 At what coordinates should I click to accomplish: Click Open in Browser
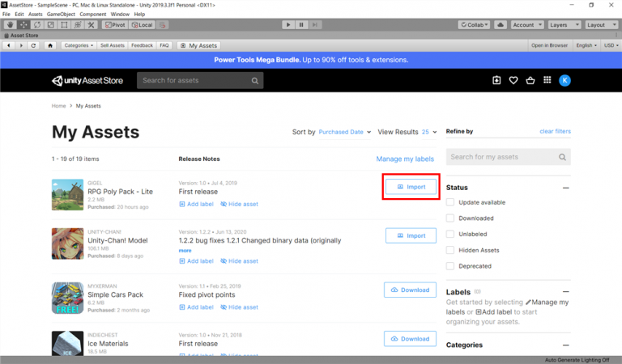click(x=549, y=45)
